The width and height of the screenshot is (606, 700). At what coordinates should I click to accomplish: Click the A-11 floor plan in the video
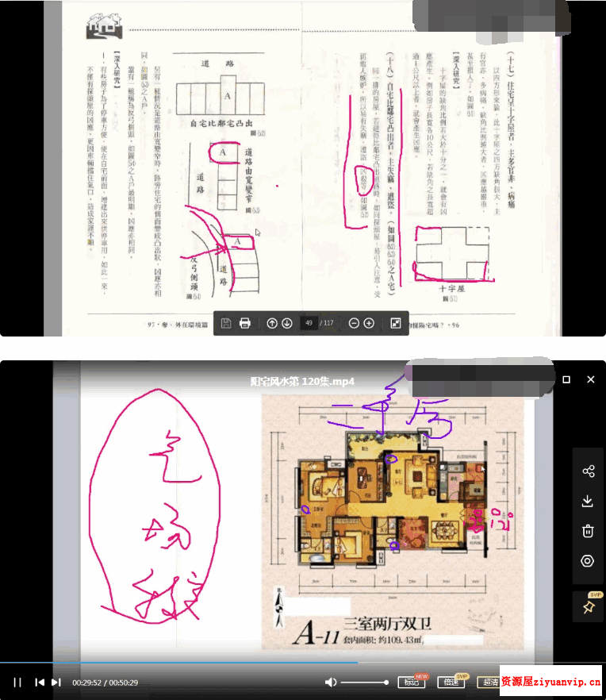[x=393, y=521]
